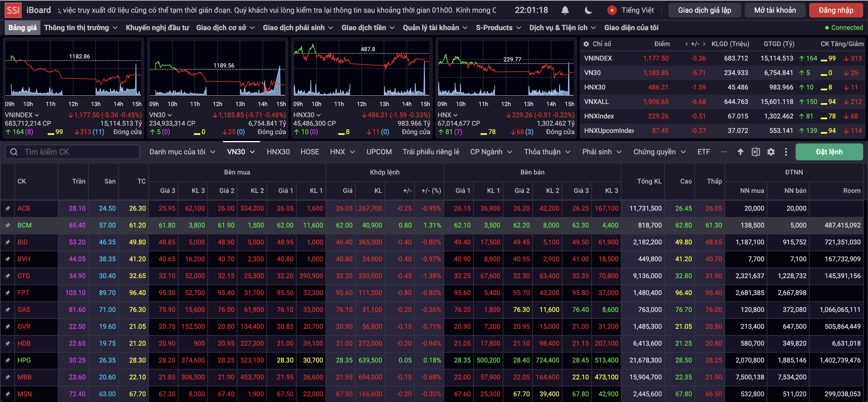
Task: Click the HNX intraday chart
Action: click(506, 68)
